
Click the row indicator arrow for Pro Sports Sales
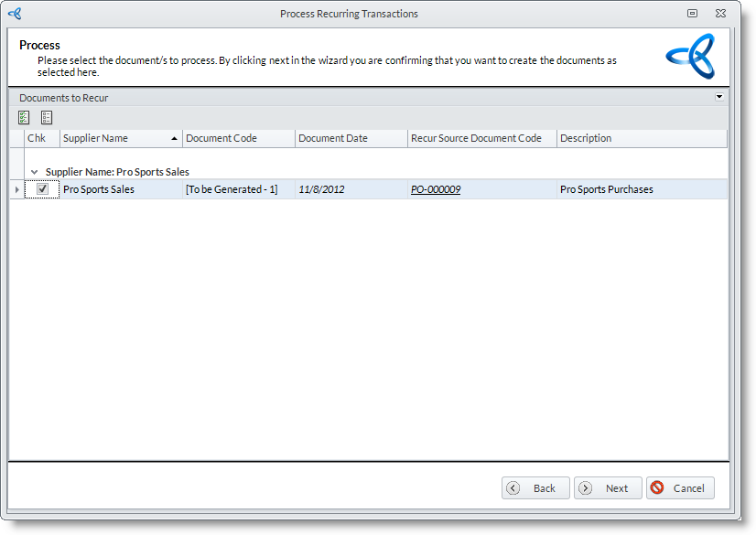16,189
